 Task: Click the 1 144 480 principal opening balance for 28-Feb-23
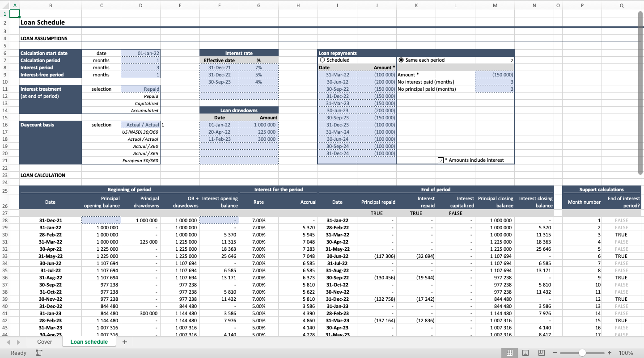coord(102,320)
